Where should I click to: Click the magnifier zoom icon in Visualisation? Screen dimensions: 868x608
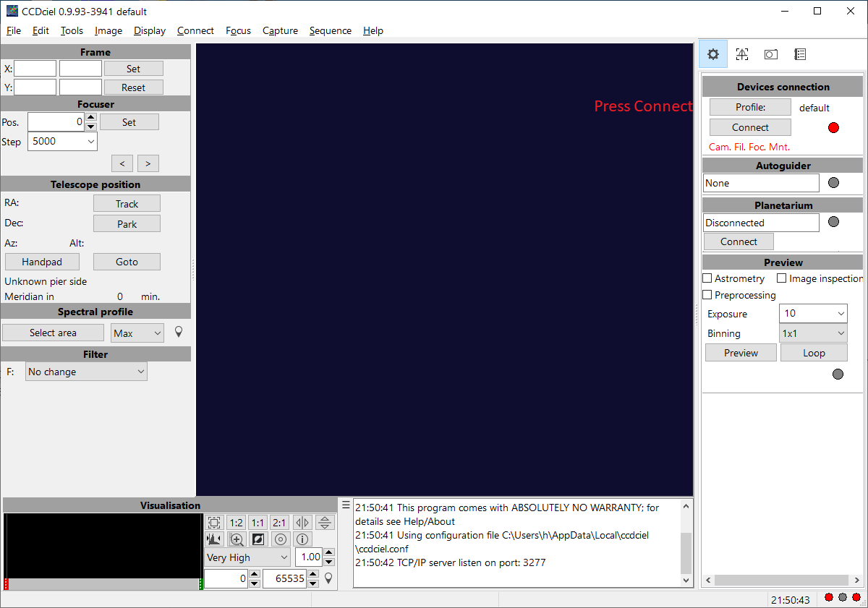[237, 539]
